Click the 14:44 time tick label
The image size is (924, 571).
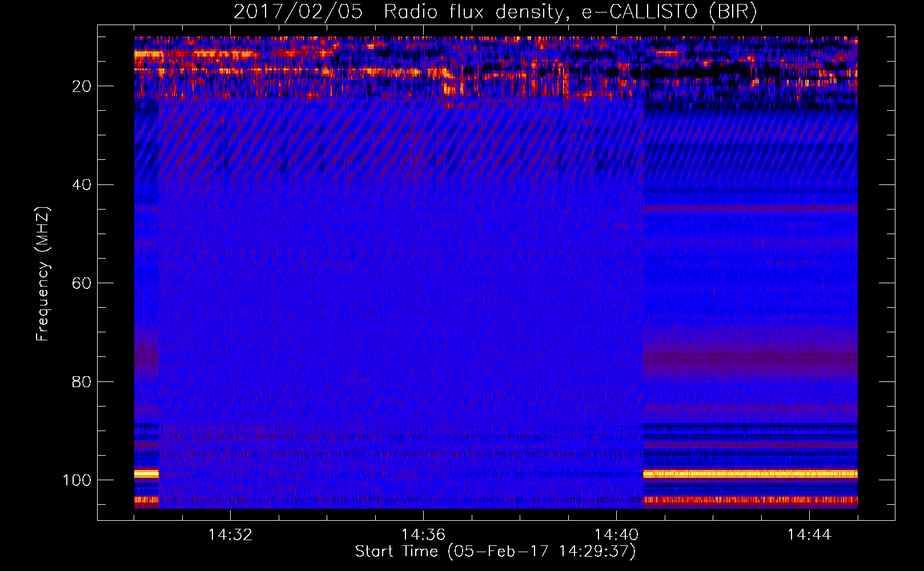tap(809, 535)
